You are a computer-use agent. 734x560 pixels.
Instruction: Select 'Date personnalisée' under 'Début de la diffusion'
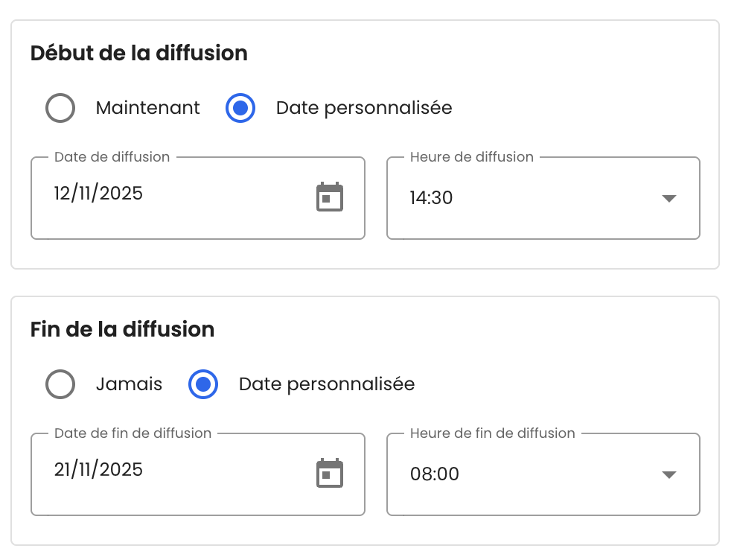coord(240,108)
